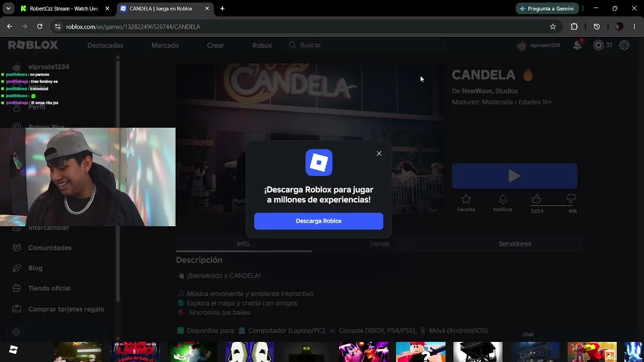
Task: Open elproste1234 account in the header
Action: [x=538, y=45]
